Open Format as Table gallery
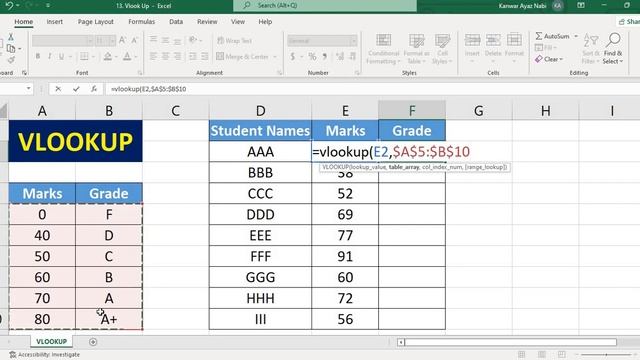 click(x=416, y=49)
